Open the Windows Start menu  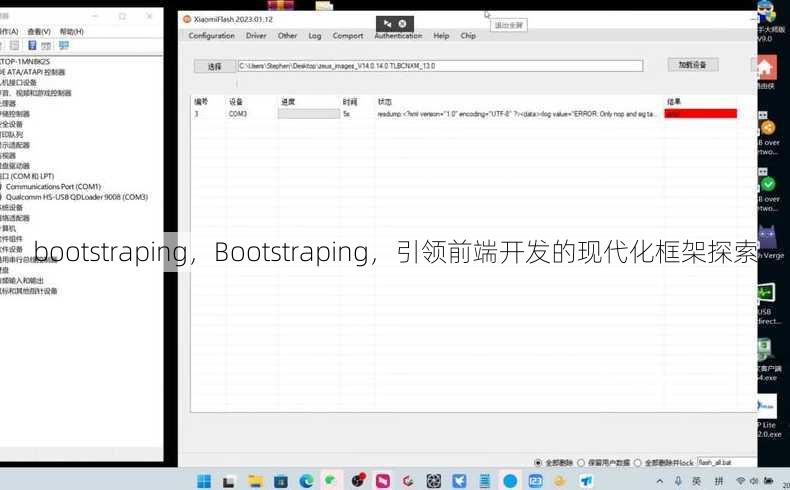(204, 481)
